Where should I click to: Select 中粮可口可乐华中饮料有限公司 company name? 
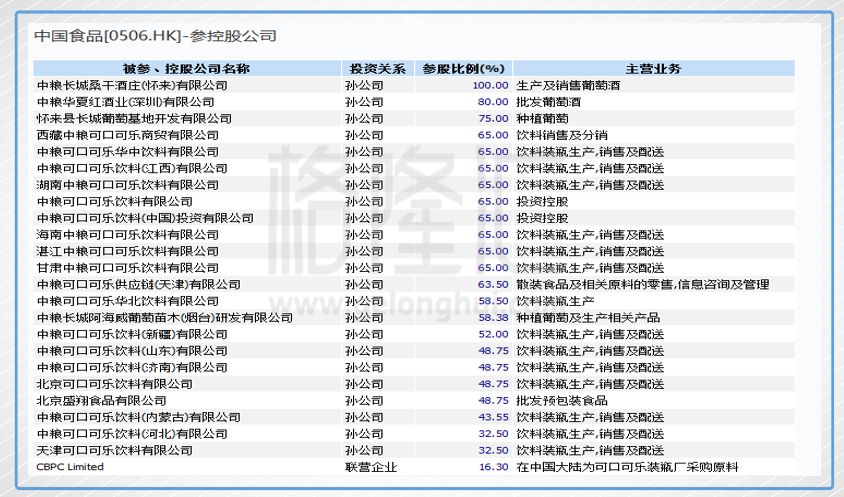128,152
